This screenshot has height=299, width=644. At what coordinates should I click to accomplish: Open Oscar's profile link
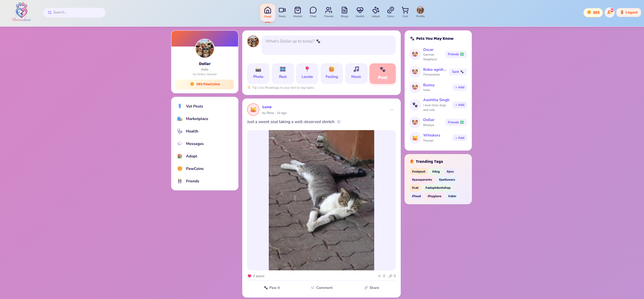428,50
